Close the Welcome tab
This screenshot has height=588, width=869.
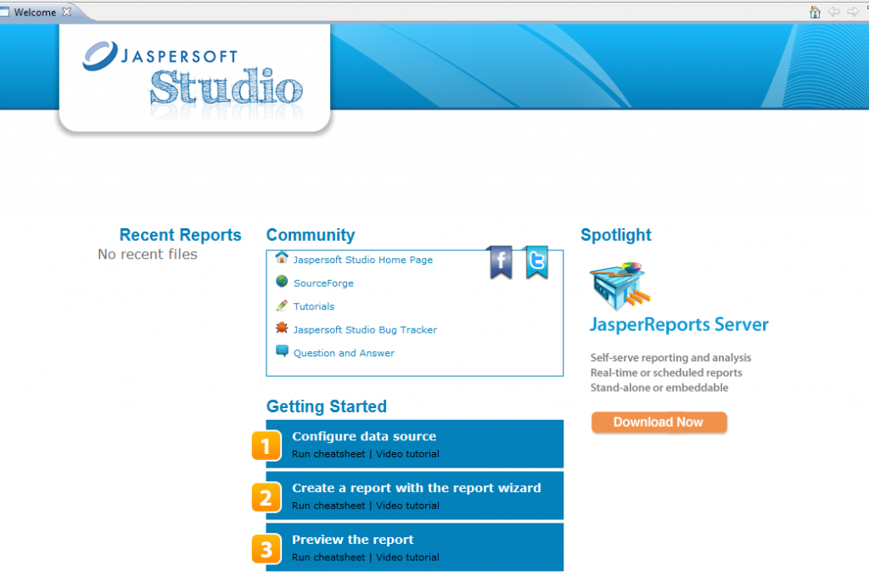(x=67, y=12)
